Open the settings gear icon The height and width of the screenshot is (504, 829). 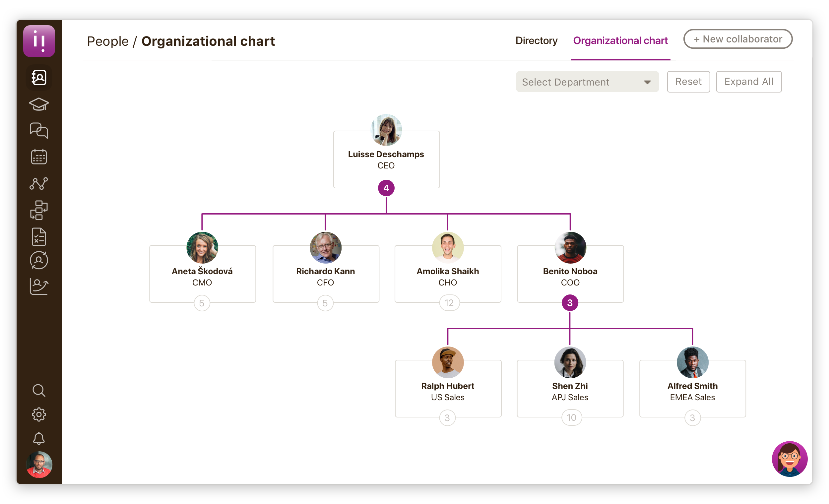click(x=39, y=414)
